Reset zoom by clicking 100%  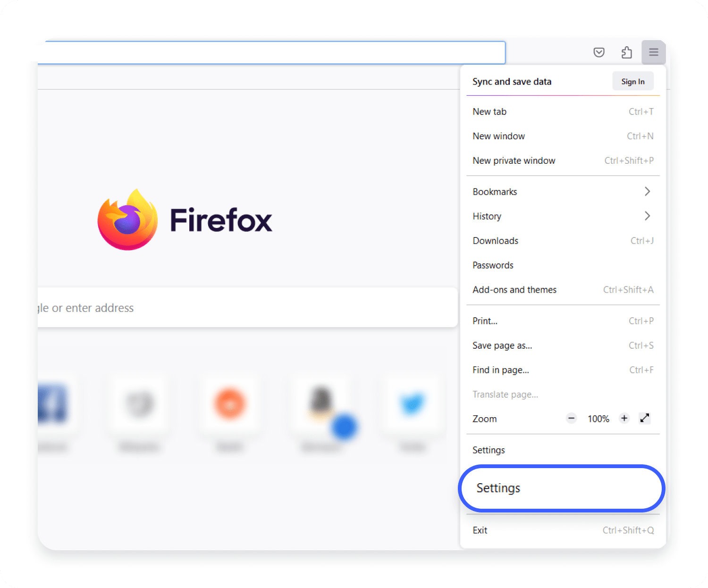coord(598,419)
